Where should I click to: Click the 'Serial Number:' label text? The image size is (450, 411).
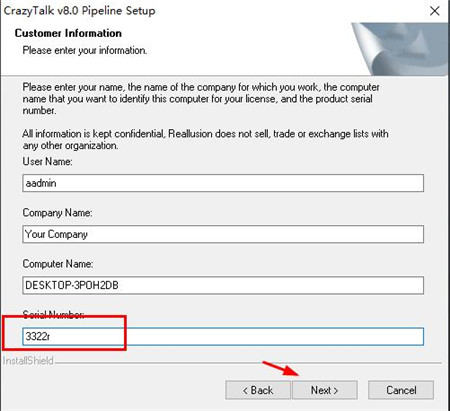(53, 314)
